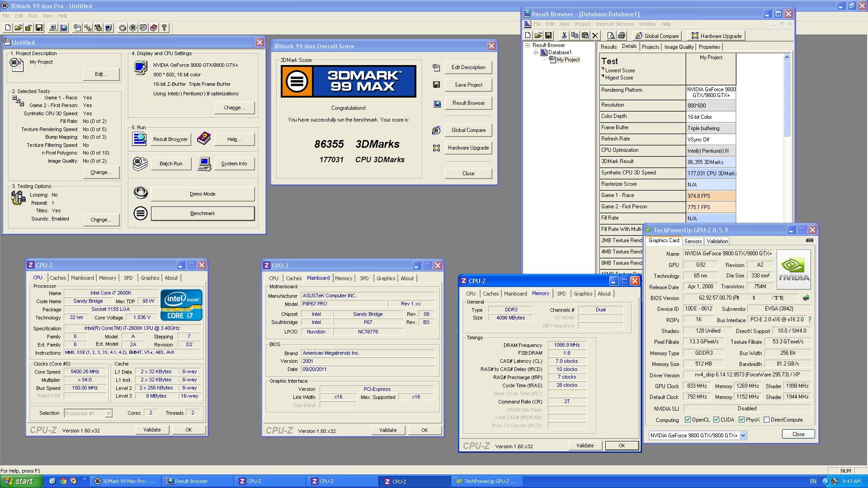868x488 pixels.
Task: Toggle the CUDA checkbox in GPU-Z
Action: coord(717,420)
